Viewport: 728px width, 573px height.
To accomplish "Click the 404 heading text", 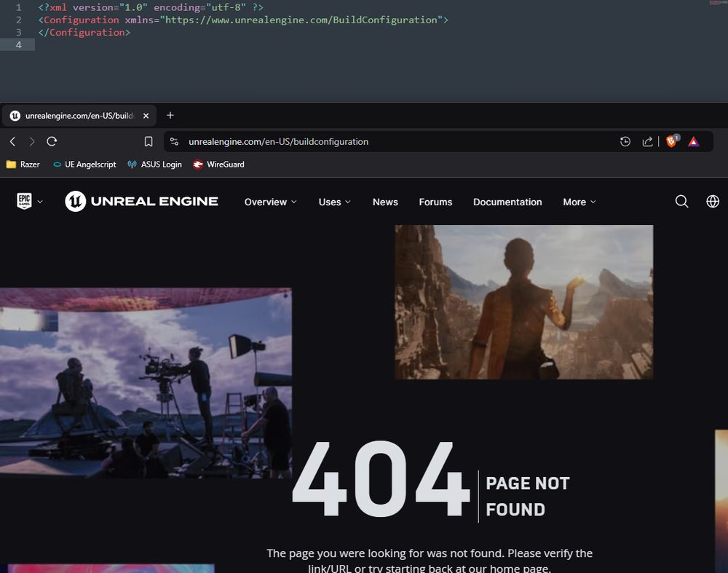I will tap(381, 479).
